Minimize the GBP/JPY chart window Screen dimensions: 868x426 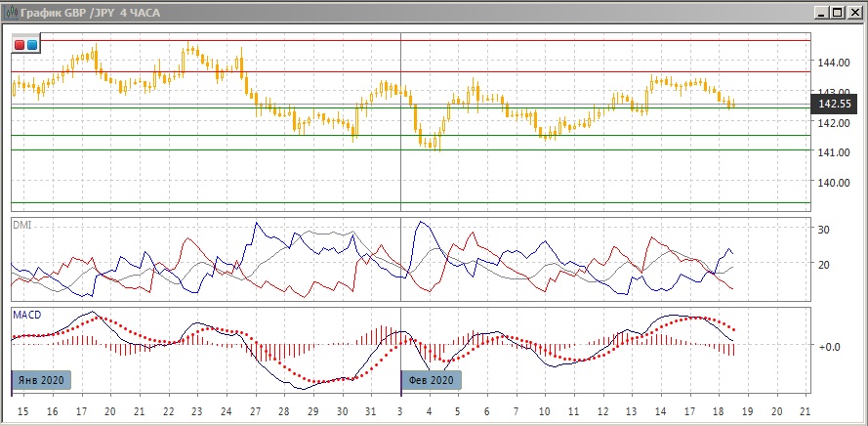823,12
